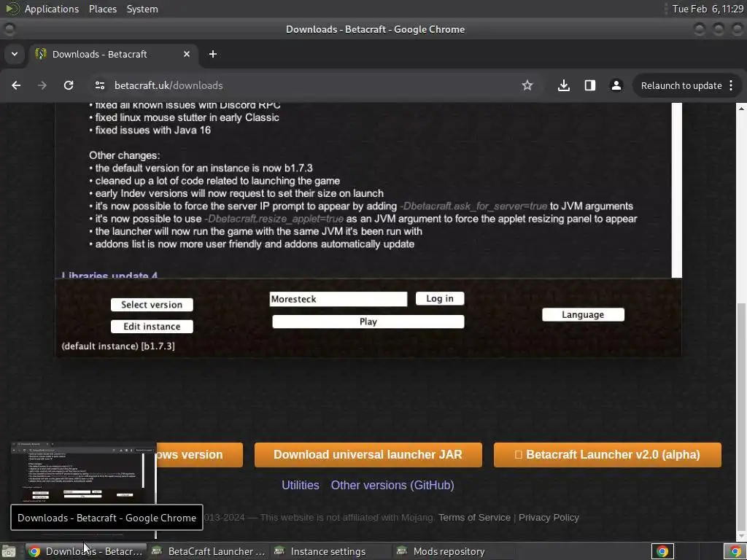
Task: Click the Chrome workspace icon in taskbar
Action: click(x=662, y=551)
